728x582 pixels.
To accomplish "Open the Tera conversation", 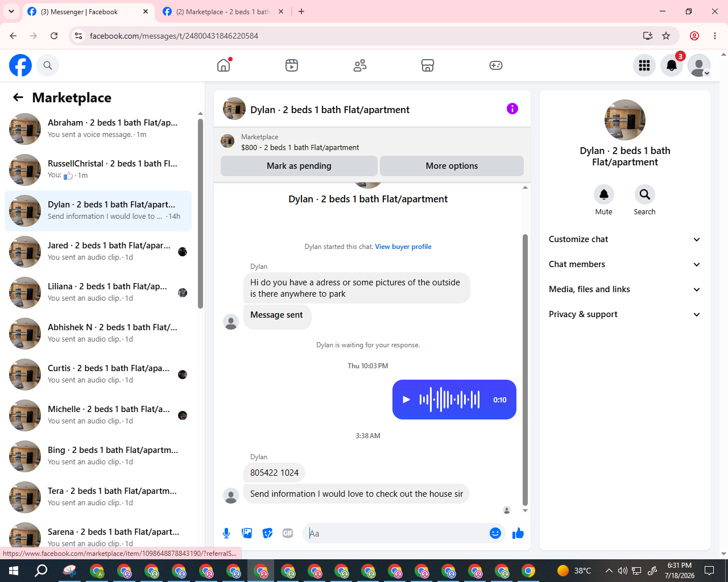I will point(98,497).
